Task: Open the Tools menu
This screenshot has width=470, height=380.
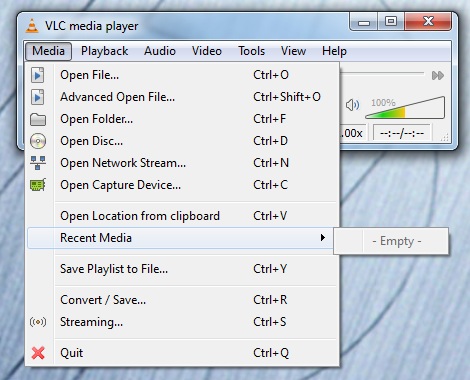Action: pyautogui.click(x=251, y=51)
